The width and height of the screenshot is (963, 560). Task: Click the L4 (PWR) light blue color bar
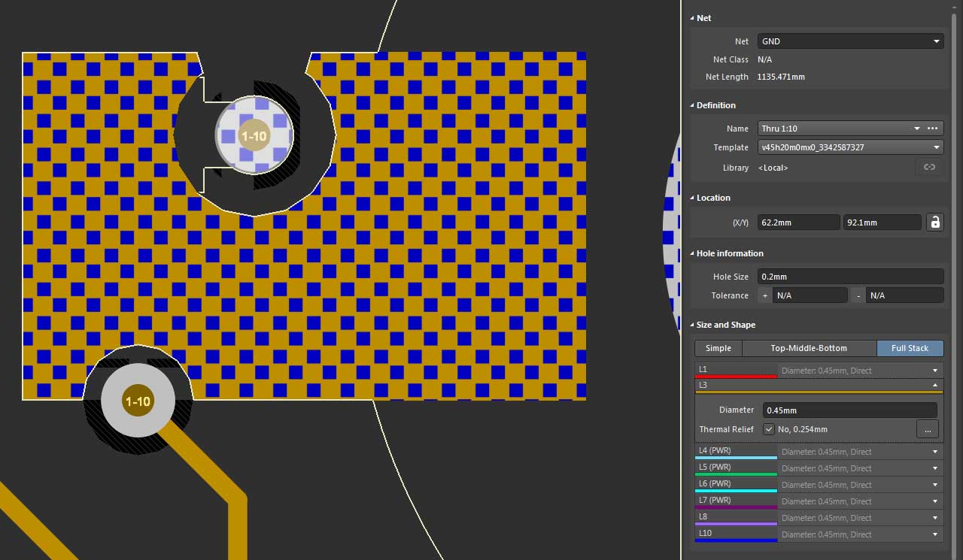tap(736, 457)
